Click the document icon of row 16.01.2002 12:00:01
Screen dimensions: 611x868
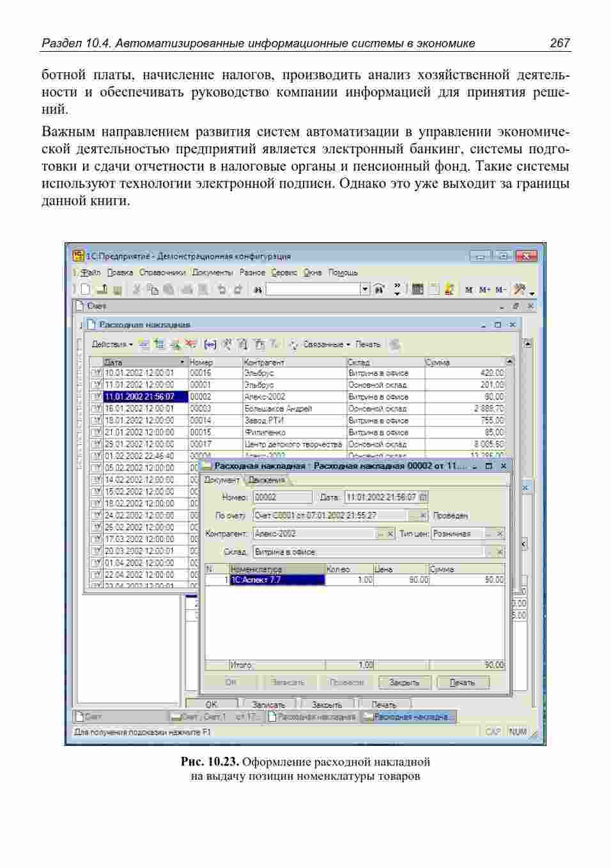(97, 409)
